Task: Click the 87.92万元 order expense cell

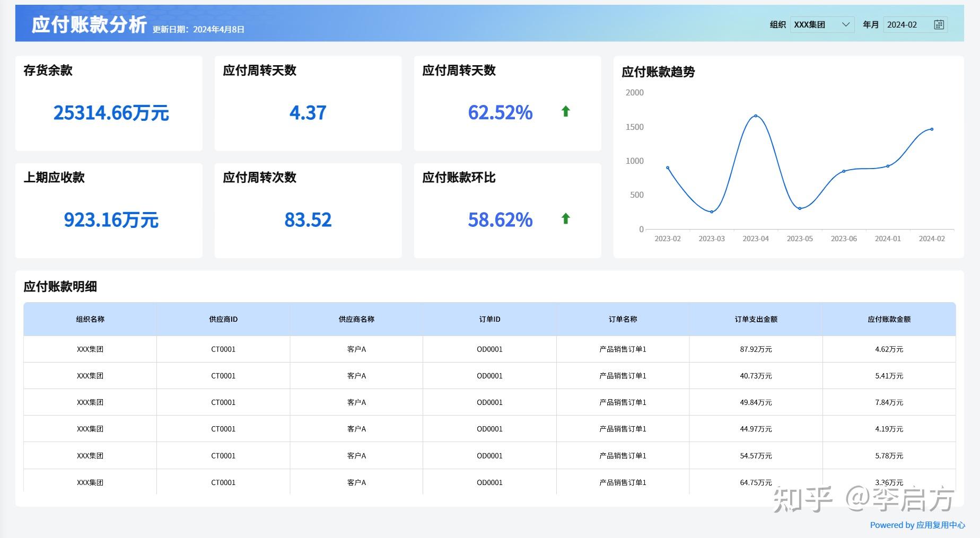Action: (x=756, y=349)
